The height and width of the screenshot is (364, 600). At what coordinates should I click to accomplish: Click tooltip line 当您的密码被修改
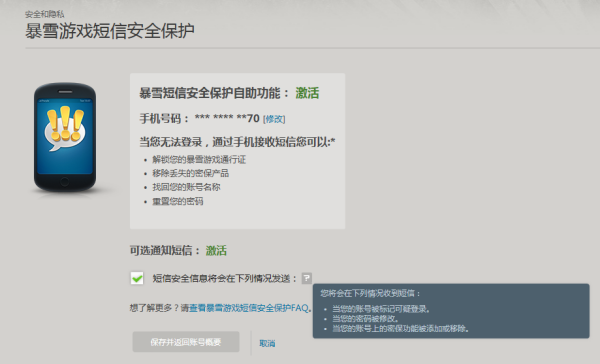pos(366,318)
